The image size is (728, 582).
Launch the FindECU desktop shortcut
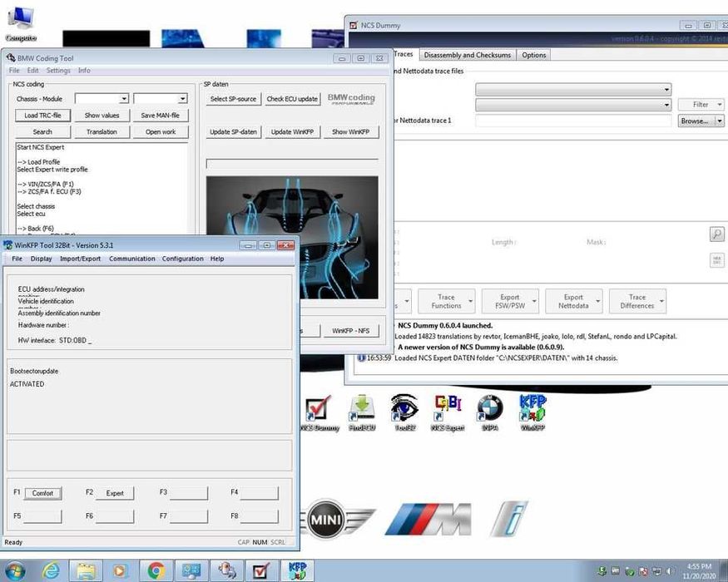click(x=362, y=413)
